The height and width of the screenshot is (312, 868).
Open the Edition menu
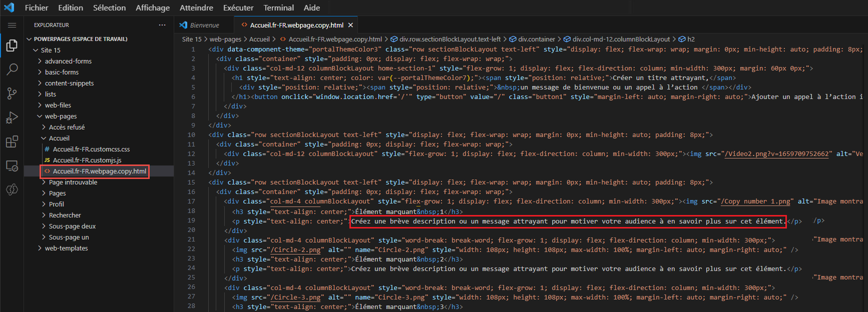(71, 7)
